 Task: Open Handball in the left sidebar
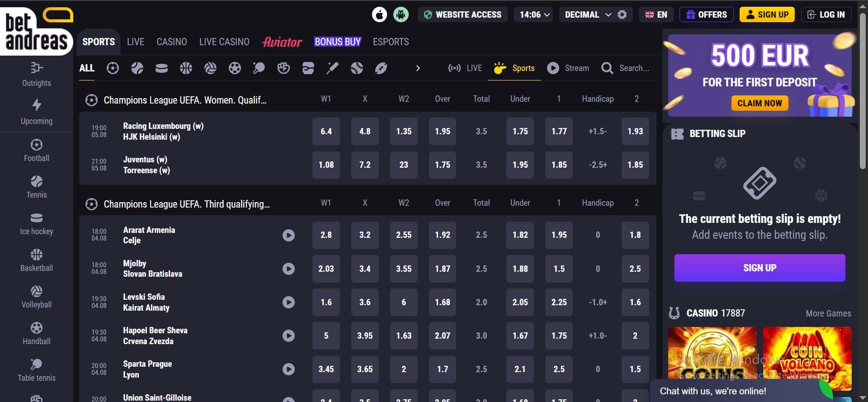point(37,334)
